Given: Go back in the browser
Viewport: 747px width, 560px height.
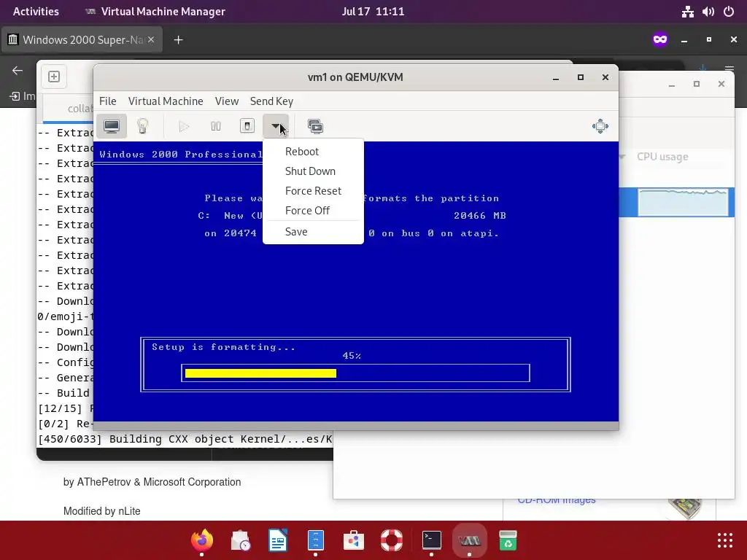Looking at the screenshot, I should (x=18, y=71).
